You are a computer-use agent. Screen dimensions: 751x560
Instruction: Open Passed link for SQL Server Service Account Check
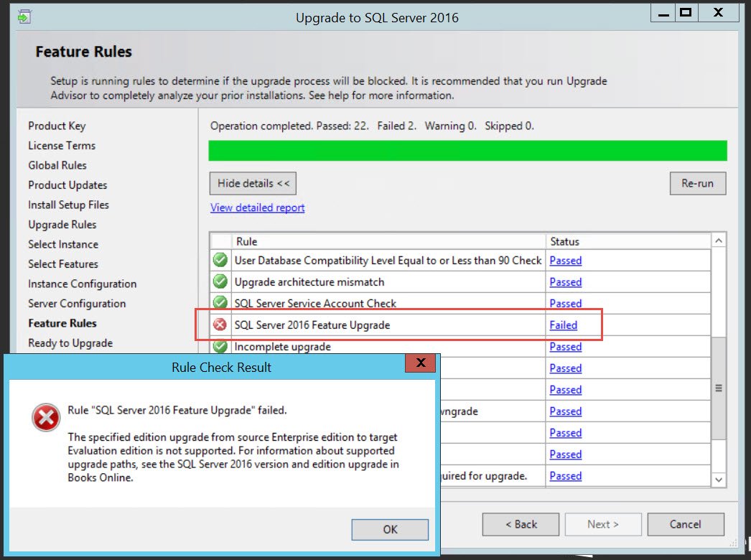(x=566, y=303)
